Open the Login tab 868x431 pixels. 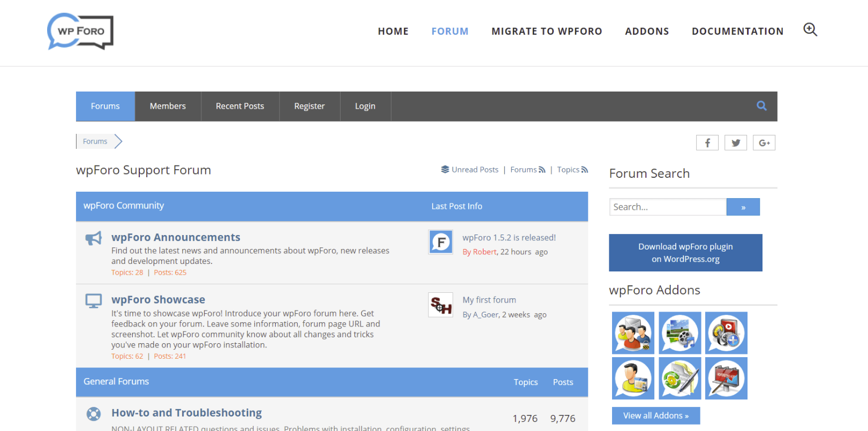[365, 106]
